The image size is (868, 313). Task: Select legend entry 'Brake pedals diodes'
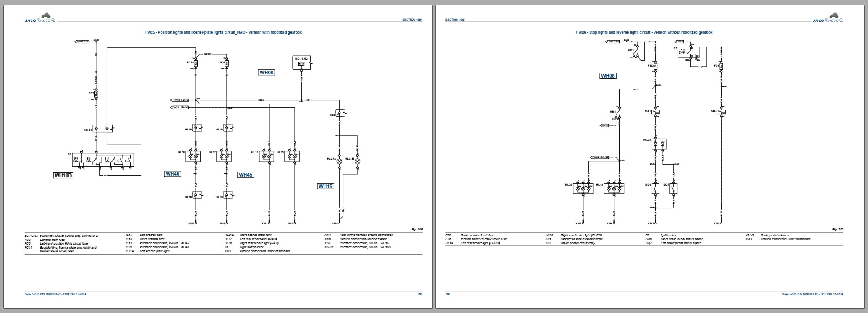pos(774,235)
